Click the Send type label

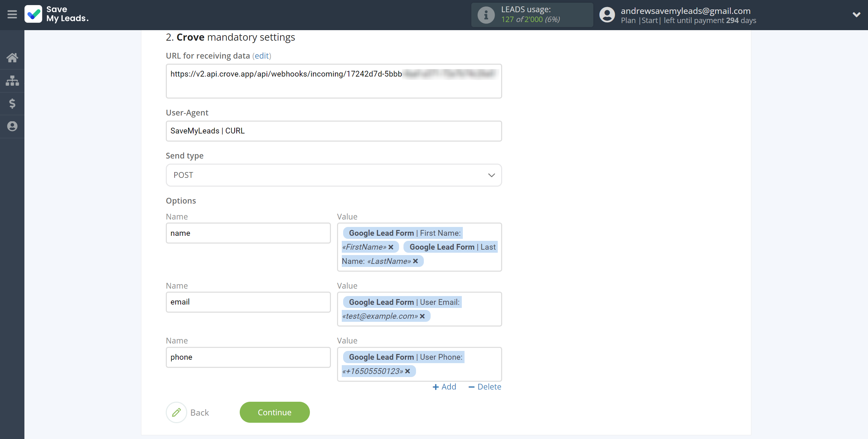coord(184,156)
